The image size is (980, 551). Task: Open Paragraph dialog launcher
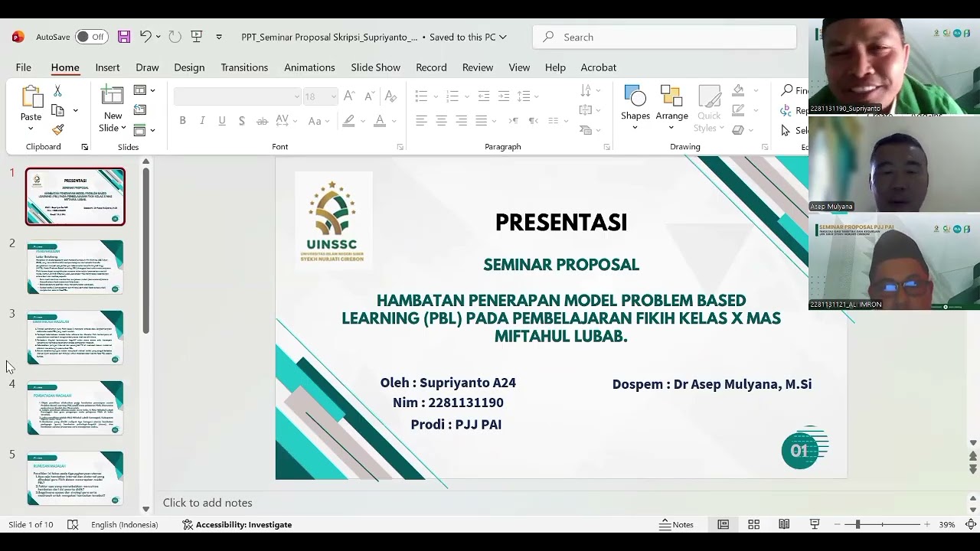click(606, 147)
